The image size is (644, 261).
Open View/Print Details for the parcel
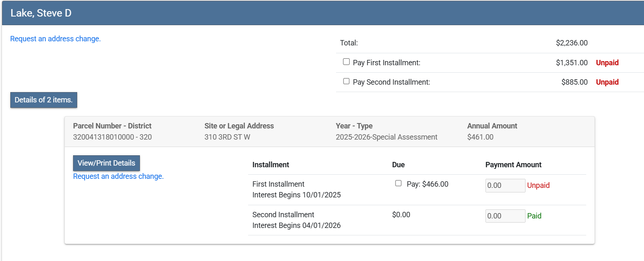point(107,163)
